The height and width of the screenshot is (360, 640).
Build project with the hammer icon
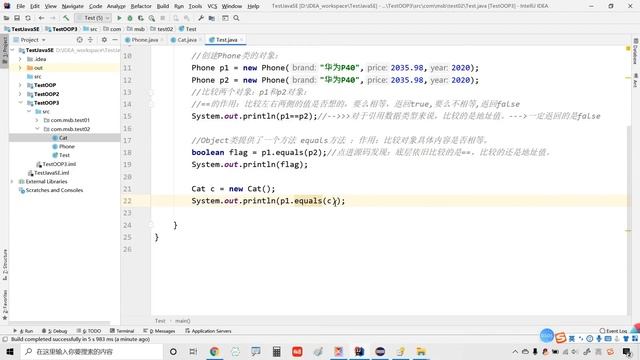coord(66,18)
